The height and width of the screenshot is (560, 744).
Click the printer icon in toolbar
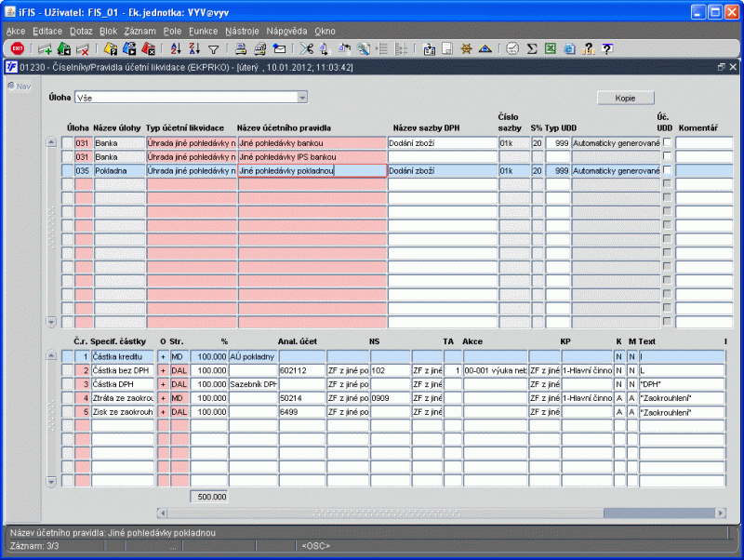[x=241, y=48]
